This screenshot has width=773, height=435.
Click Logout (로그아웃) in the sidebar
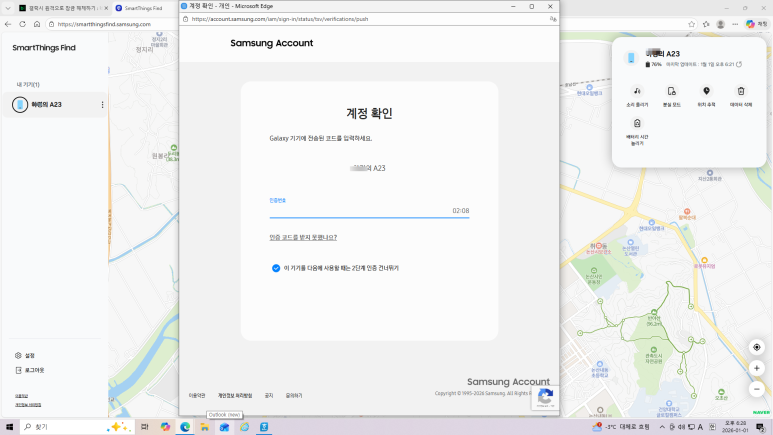[x=30, y=370]
